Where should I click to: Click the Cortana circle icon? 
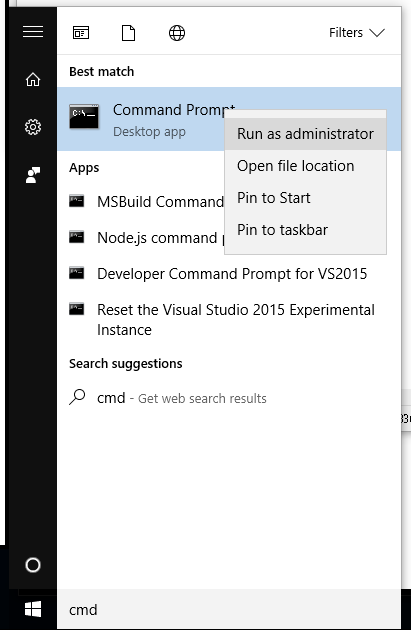33,565
